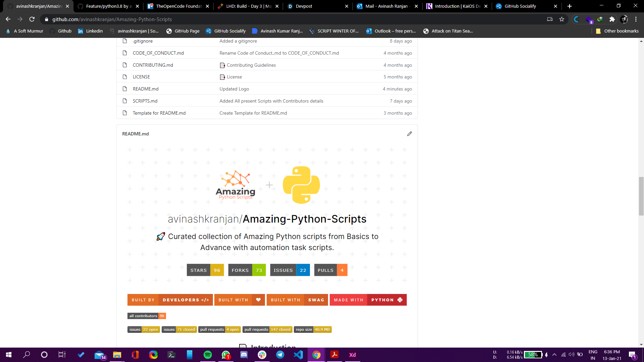Open Spotify from the taskbar
Viewport: 644px width, 362px height.
coord(208,355)
